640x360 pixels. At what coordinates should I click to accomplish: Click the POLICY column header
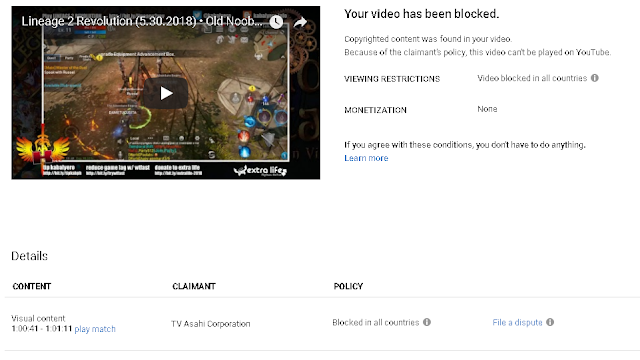[348, 286]
